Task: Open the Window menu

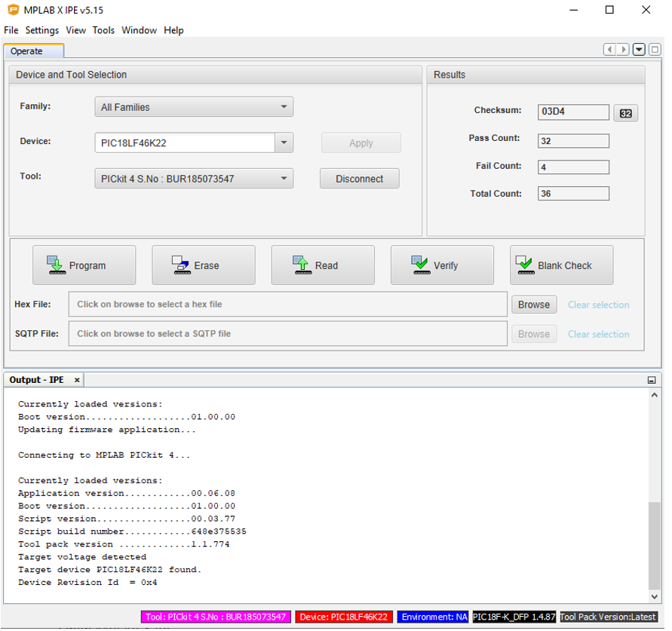Action: (140, 30)
